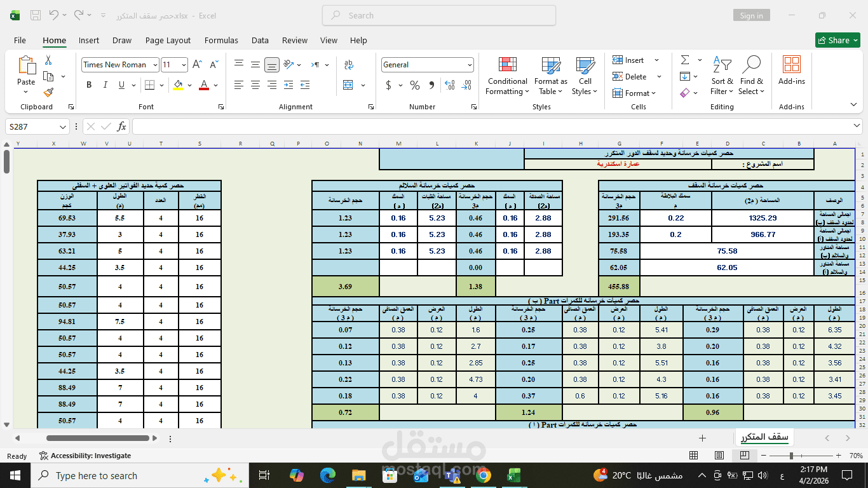
Task: Click the horizontal scrollbar thumb
Action: point(97,438)
